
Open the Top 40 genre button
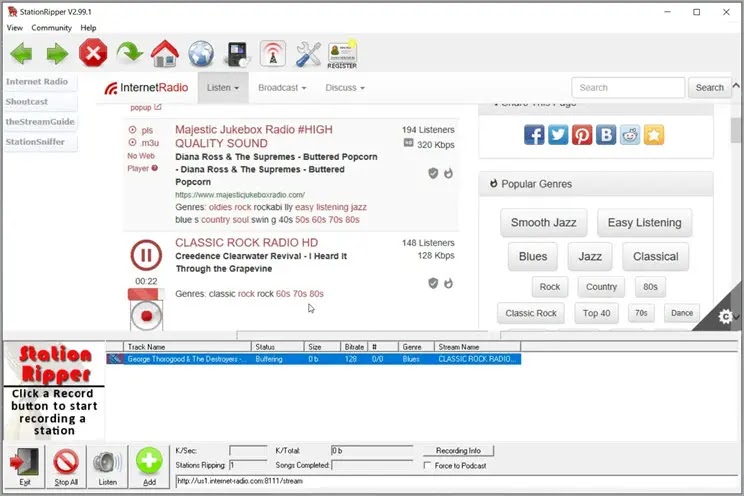[x=596, y=313]
